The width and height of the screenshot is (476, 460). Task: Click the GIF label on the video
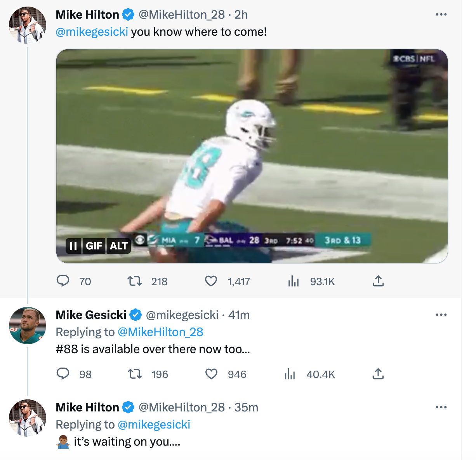point(95,246)
